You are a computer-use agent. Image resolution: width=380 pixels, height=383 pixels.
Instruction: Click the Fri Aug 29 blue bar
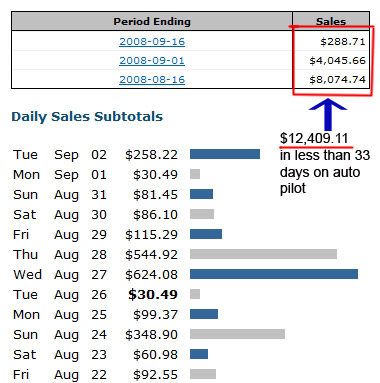(x=206, y=234)
